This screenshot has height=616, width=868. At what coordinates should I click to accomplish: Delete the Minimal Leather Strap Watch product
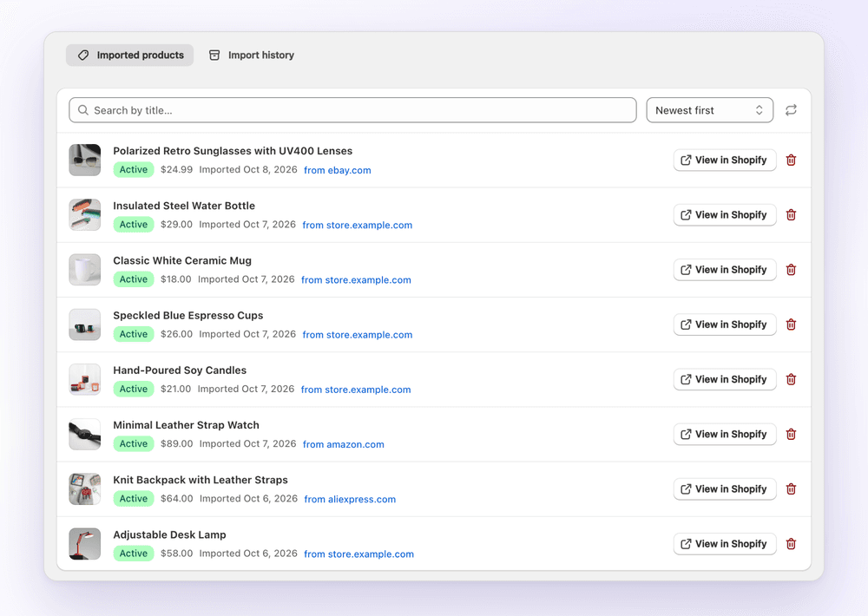click(x=791, y=434)
